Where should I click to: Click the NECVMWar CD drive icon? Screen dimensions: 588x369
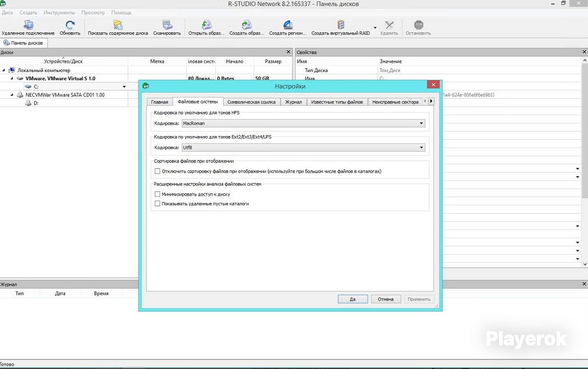click(20, 95)
